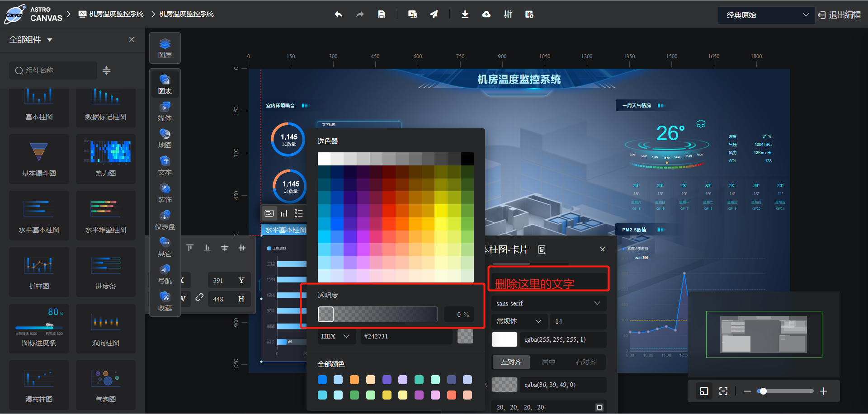Pick the blue swatch under 全部颜色
The image size is (868, 414).
point(322,380)
